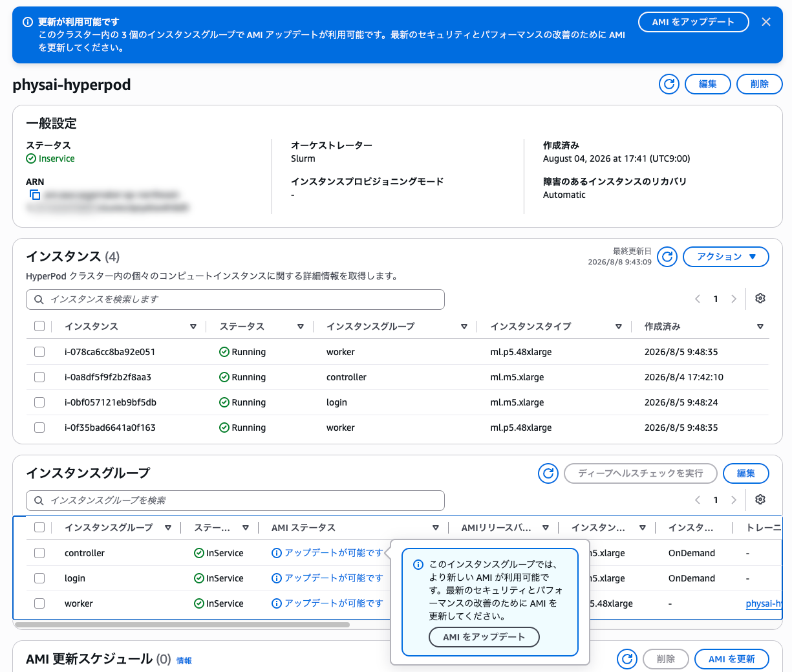The image size is (792, 672).
Task: Refresh the インスタンス list
Action: [x=667, y=257]
